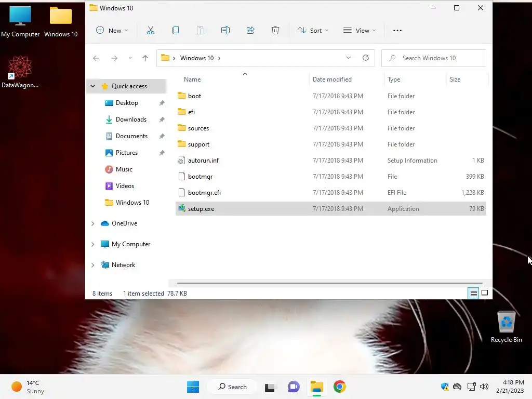
Task: Select the boot folder
Action: [x=331, y=96]
